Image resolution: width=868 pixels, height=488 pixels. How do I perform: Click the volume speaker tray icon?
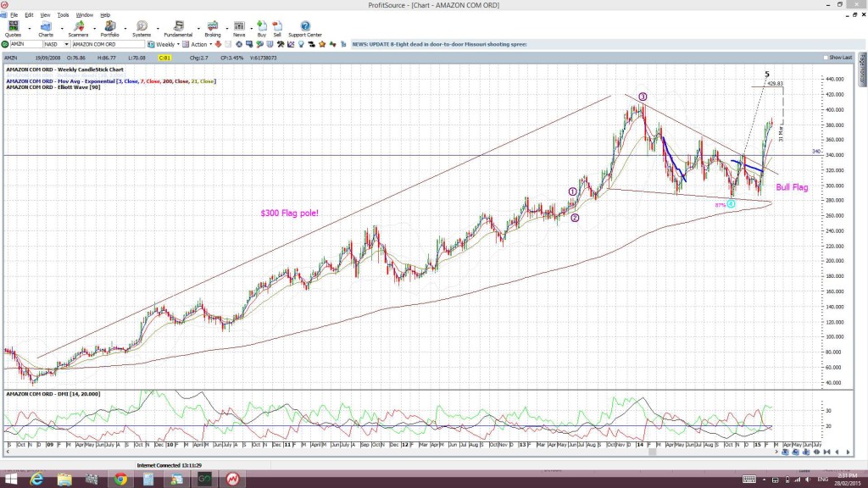coord(808,480)
